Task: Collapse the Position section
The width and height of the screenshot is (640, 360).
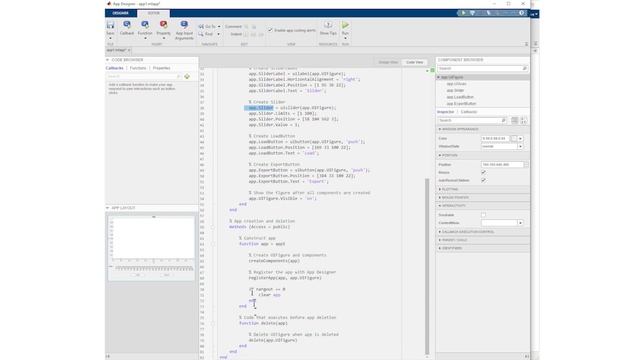Action: (440, 155)
